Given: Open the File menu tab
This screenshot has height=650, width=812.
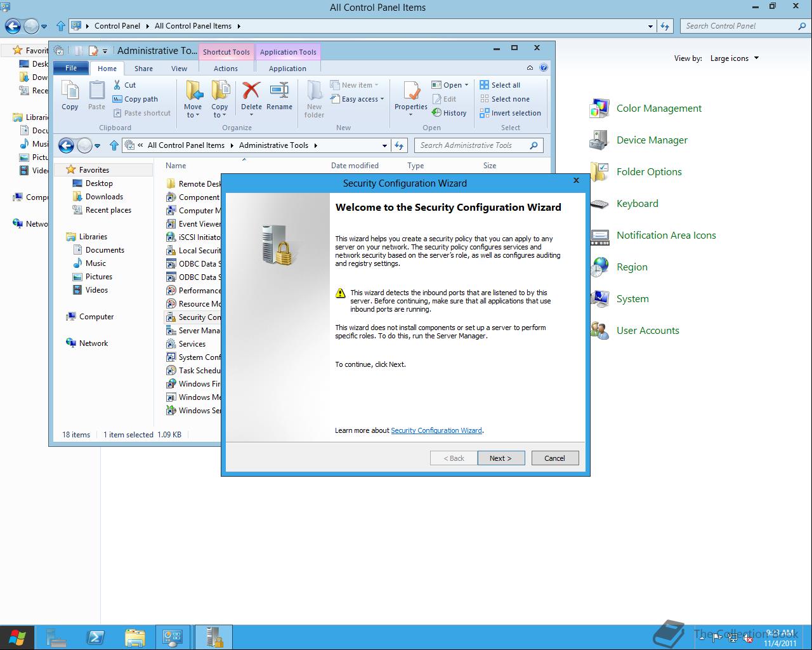Looking at the screenshot, I should pos(71,68).
